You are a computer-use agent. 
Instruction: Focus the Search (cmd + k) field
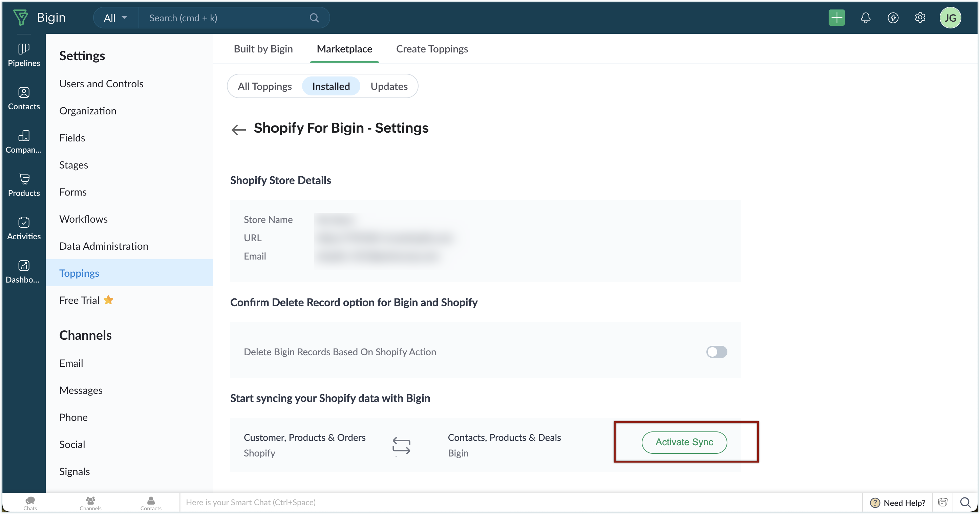click(228, 18)
